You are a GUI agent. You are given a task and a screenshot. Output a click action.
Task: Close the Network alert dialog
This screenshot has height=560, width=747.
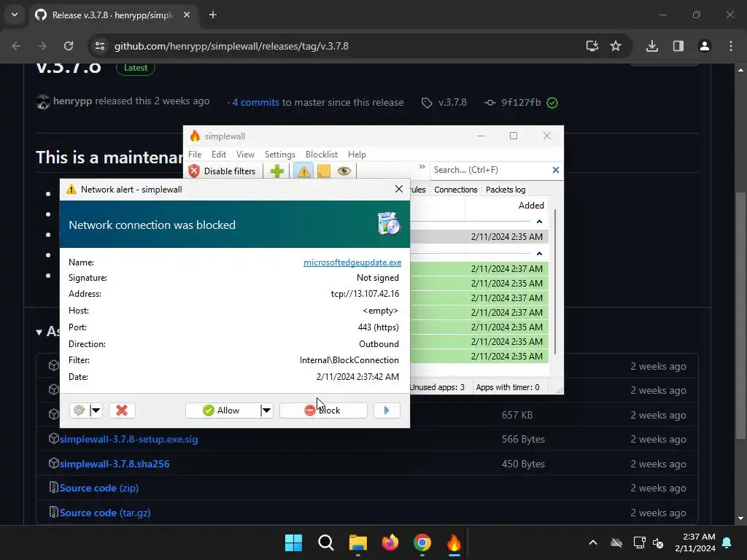click(x=399, y=189)
